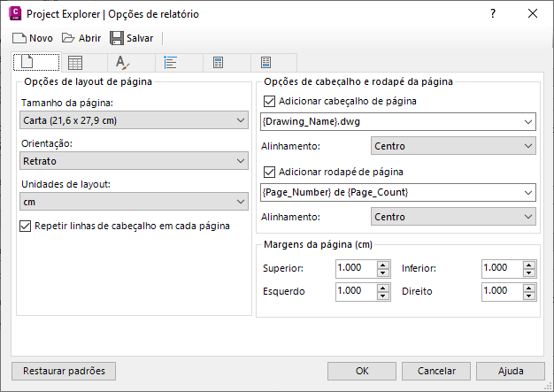The width and height of the screenshot is (554, 392).
Task: Open the list structure tab icon
Action: point(171,62)
